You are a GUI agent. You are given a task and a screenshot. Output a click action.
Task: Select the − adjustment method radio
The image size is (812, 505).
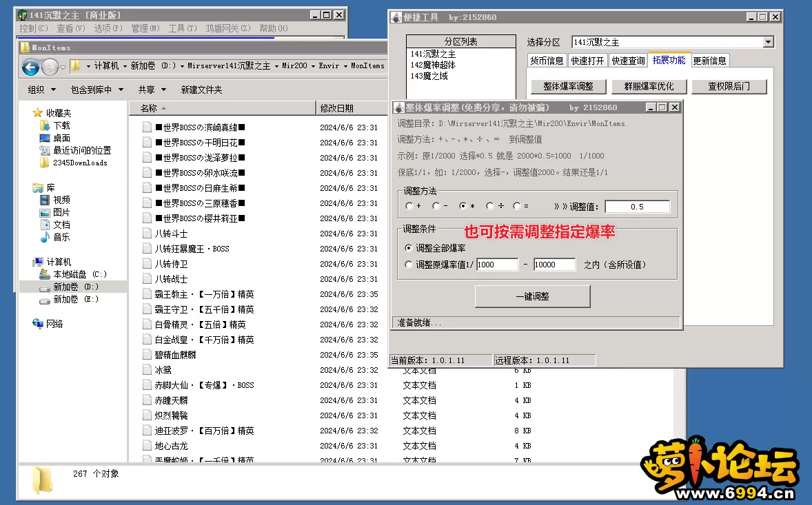[x=436, y=206]
